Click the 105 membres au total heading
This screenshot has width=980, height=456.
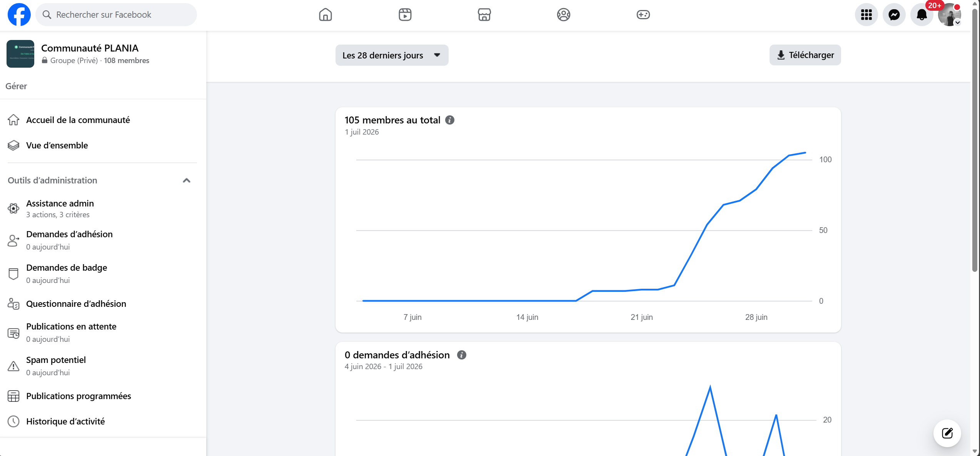(x=392, y=120)
